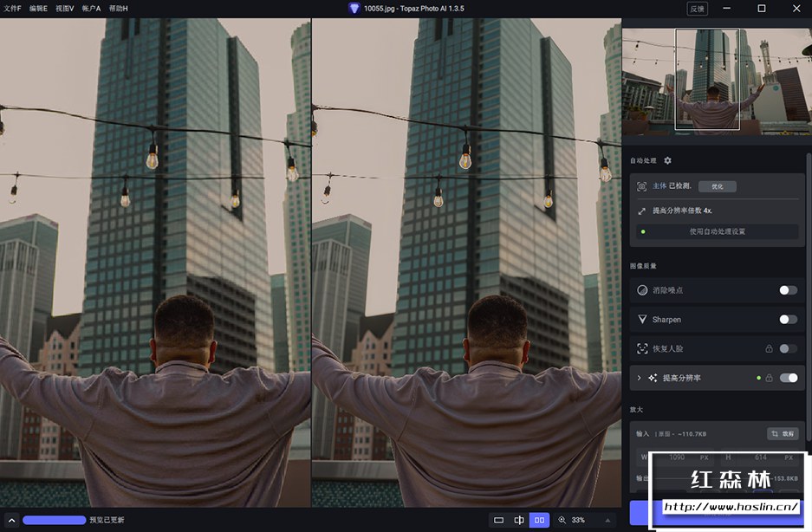812x532 pixels.
Task: Click the 图像质量 section heading
Action: tap(643, 266)
